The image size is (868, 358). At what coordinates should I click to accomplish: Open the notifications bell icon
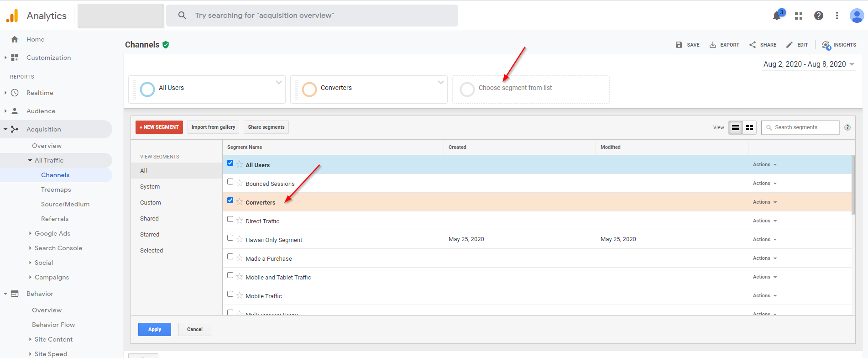point(777,16)
